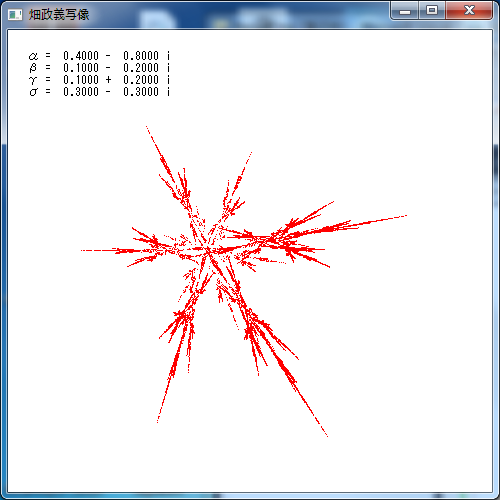Click the tip of the bottom-left fractal arm
The height and width of the screenshot is (500, 500).
pyautogui.click(x=158, y=422)
